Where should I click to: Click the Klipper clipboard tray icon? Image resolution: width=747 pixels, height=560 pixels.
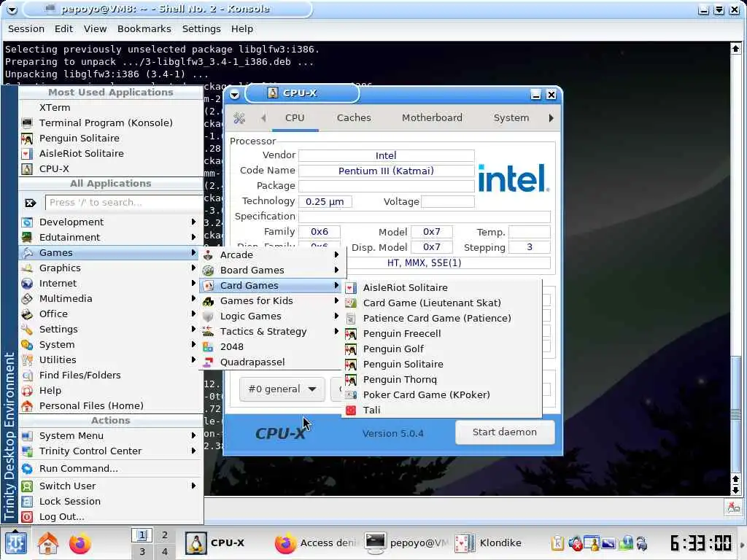(x=557, y=542)
